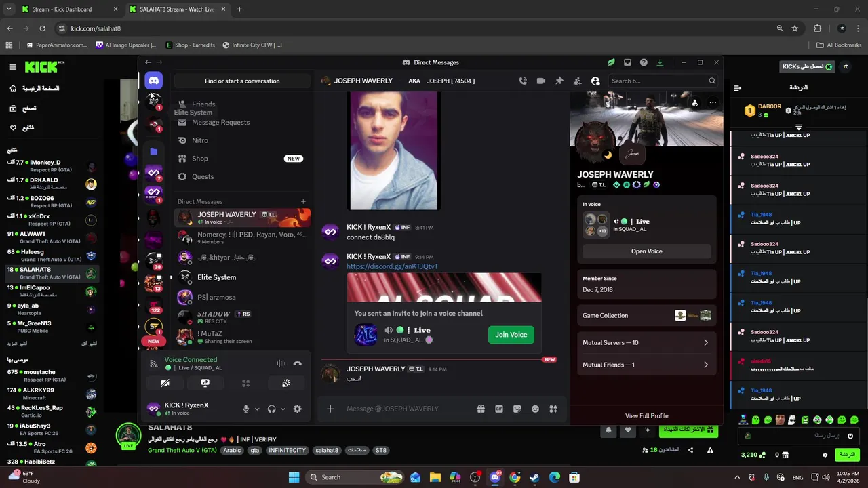Toggle Discord camera in voice panel
868x488 pixels.
point(165,383)
